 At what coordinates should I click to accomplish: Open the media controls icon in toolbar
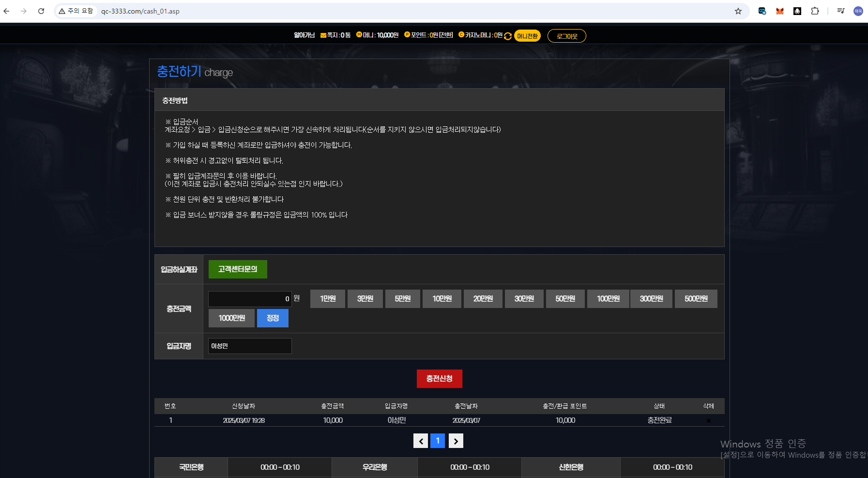tap(841, 11)
